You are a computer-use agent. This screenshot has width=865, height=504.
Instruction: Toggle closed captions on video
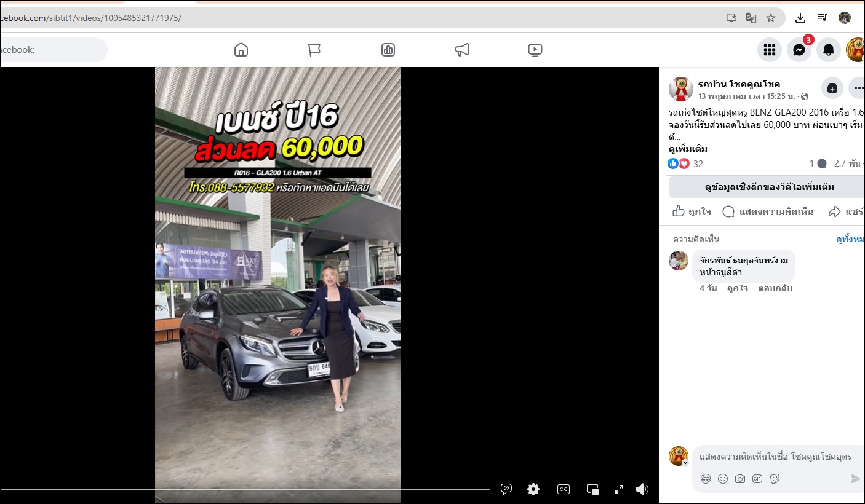click(563, 489)
